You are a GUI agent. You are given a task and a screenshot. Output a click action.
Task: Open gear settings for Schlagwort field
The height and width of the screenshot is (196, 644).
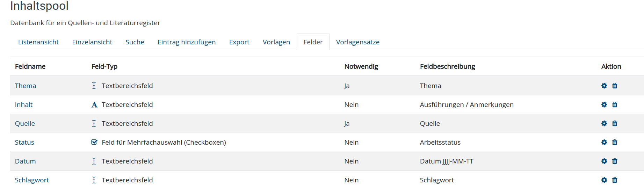[604, 180]
